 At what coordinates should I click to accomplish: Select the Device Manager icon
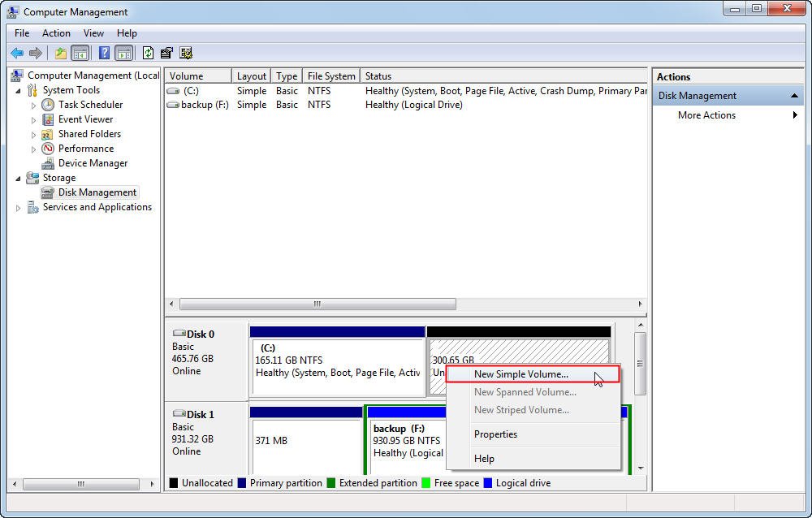pos(48,163)
